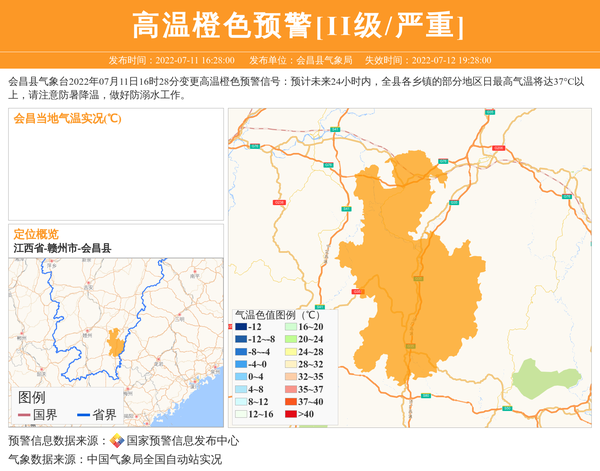The width and height of the screenshot is (600, 471).
Task: Select the dark blue -12 temperature swatch
Action: coord(241,327)
